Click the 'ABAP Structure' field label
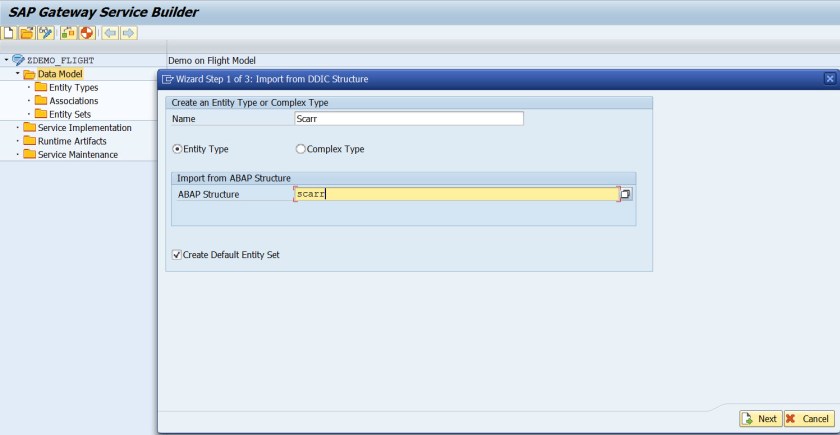 click(x=208, y=194)
